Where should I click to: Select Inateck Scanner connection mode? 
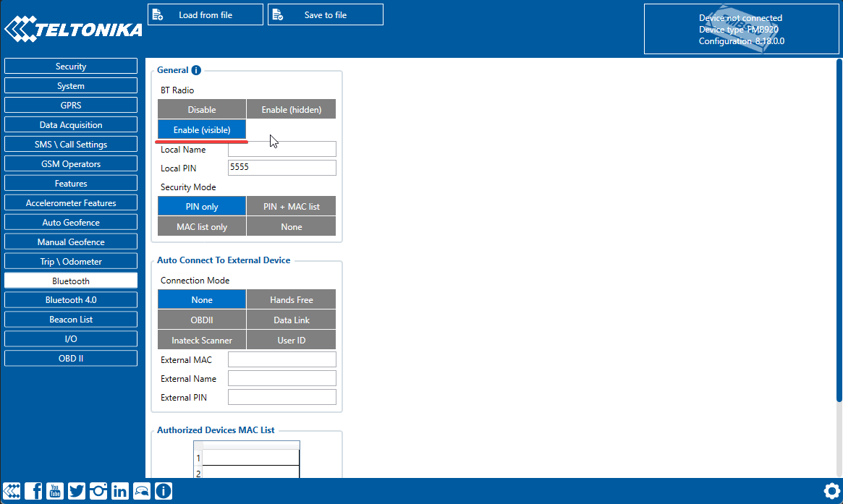202,340
